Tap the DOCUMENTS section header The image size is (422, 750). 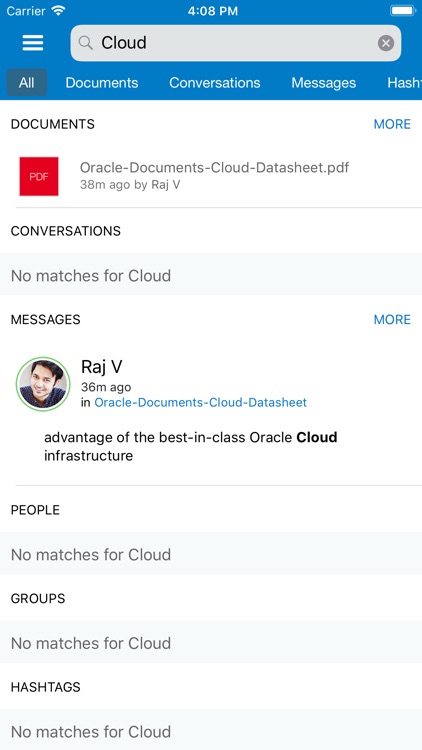53,124
